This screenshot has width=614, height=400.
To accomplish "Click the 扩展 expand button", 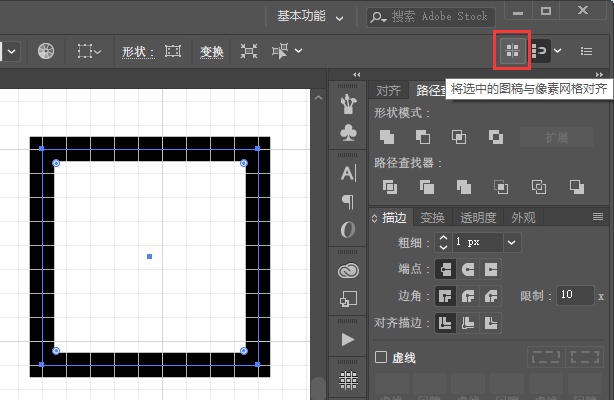I will point(557,138).
